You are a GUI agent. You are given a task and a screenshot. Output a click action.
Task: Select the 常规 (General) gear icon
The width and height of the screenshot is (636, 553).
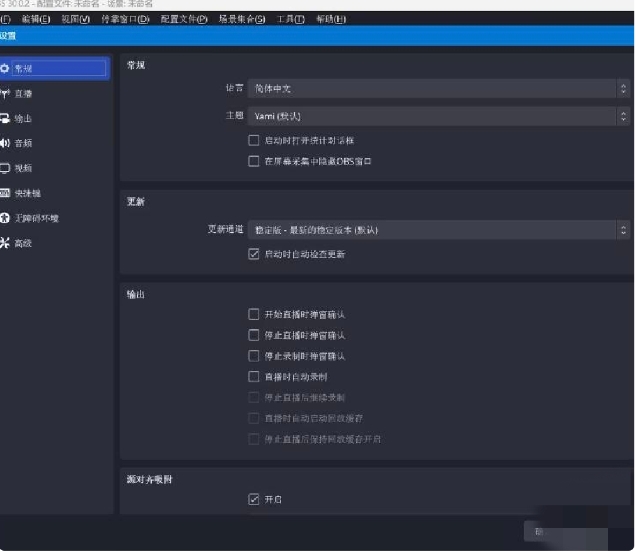coord(6,68)
